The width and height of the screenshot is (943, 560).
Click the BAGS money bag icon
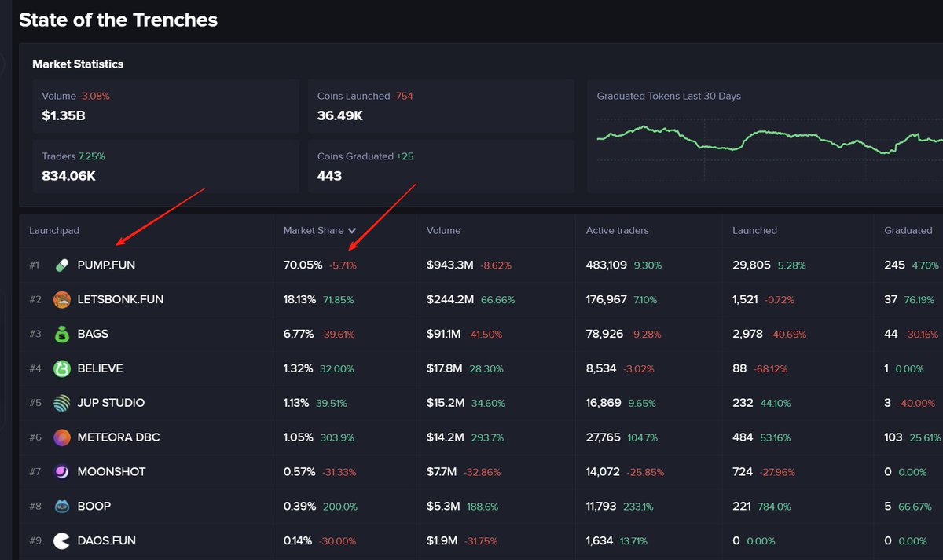tap(62, 334)
